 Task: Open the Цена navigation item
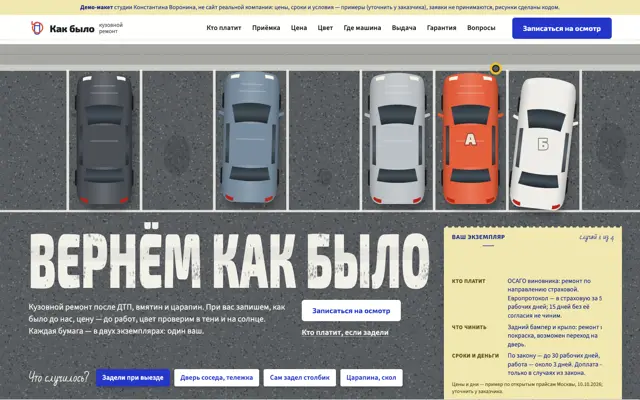pos(299,28)
